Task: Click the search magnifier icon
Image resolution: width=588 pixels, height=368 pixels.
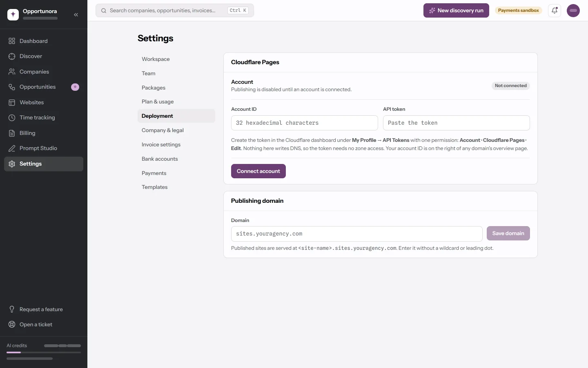Action: tap(104, 11)
